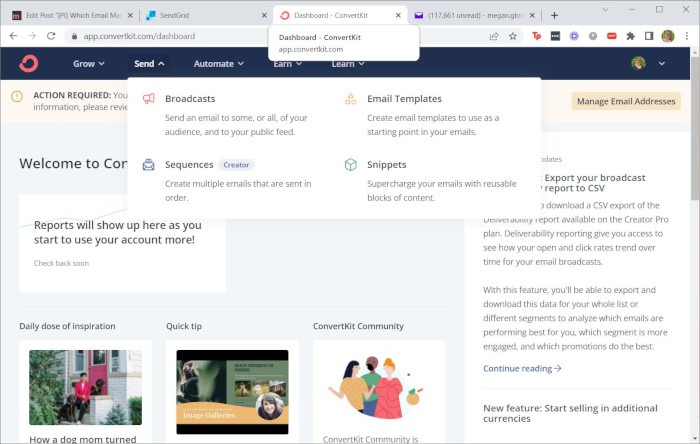Screen dimensions: 700x444
Task: Click the gray circular extension icon
Action: pyautogui.click(x=593, y=36)
